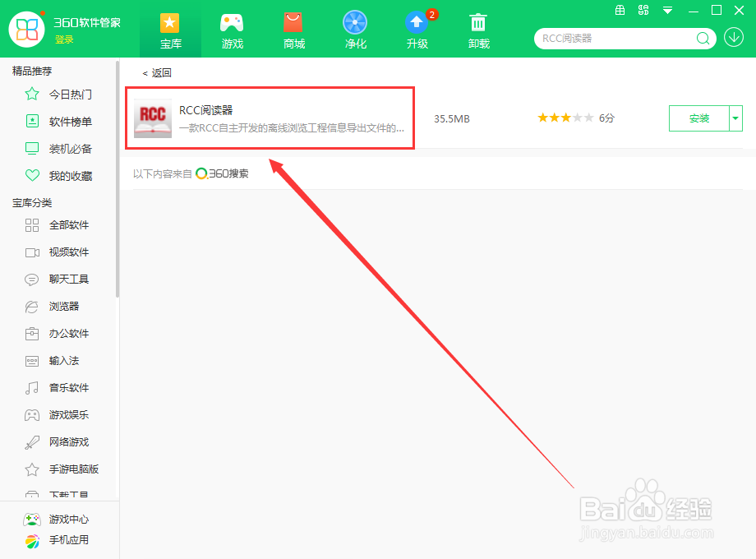Open 我的收藏 in sidebar

(x=71, y=176)
